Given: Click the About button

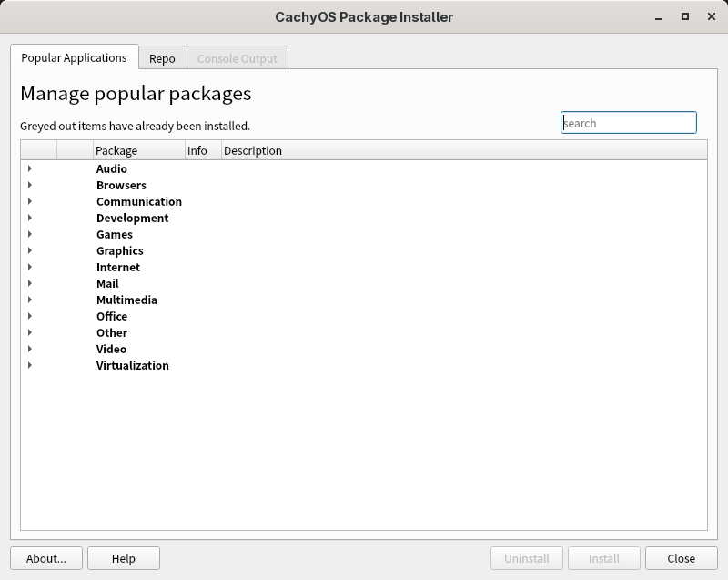Looking at the screenshot, I should tap(45, 558).
